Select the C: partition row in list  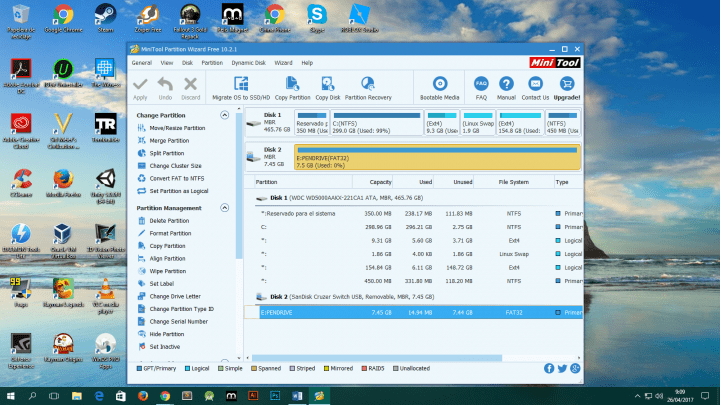(413, 227)
